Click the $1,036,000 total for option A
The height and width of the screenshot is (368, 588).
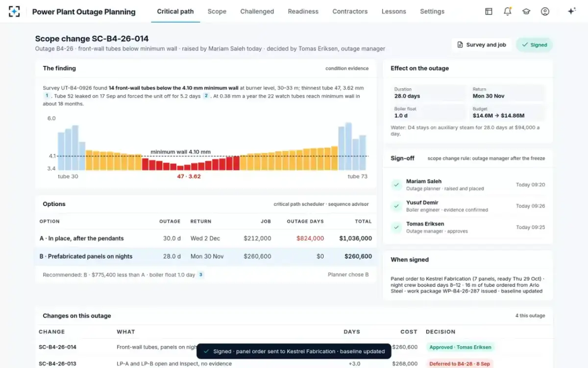coord(355,238)
